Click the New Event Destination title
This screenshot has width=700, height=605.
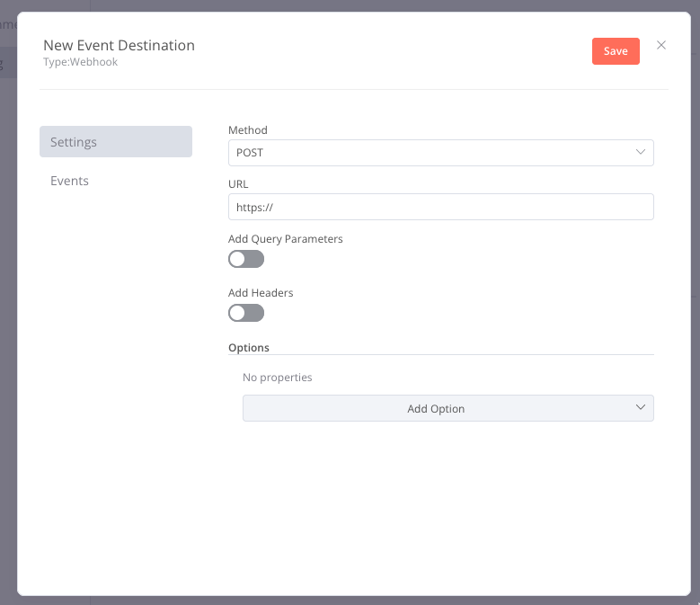point(119,45)
